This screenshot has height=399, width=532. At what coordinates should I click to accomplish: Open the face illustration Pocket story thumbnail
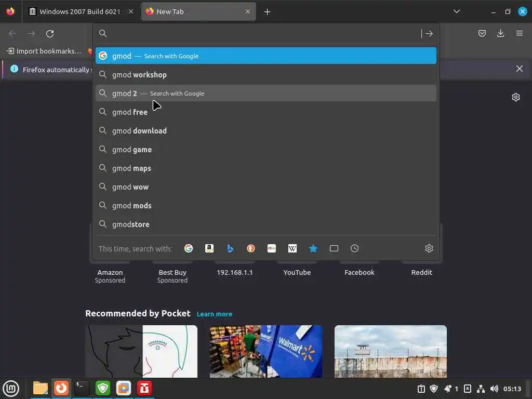(141, 352)
